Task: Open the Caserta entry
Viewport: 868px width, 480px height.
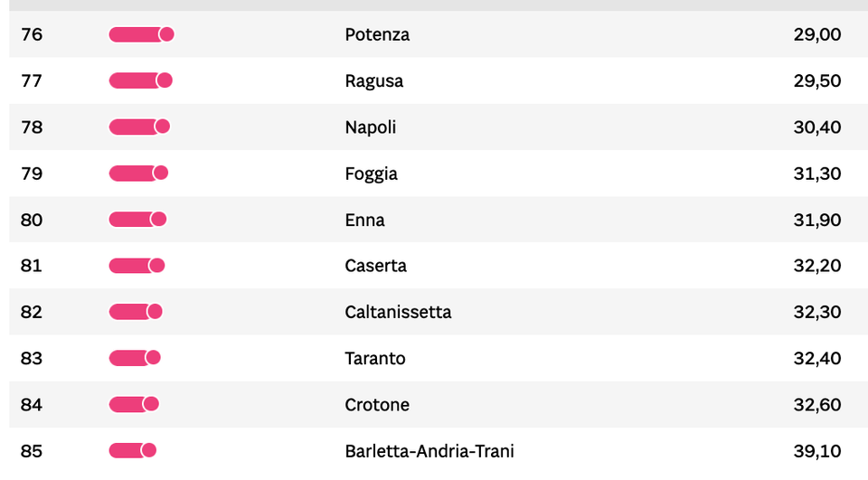Action: point(375,266)
